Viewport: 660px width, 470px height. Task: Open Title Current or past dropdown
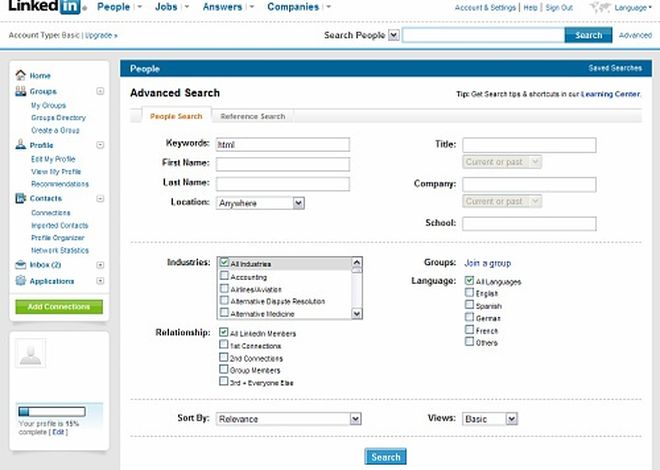click(502, 162)
